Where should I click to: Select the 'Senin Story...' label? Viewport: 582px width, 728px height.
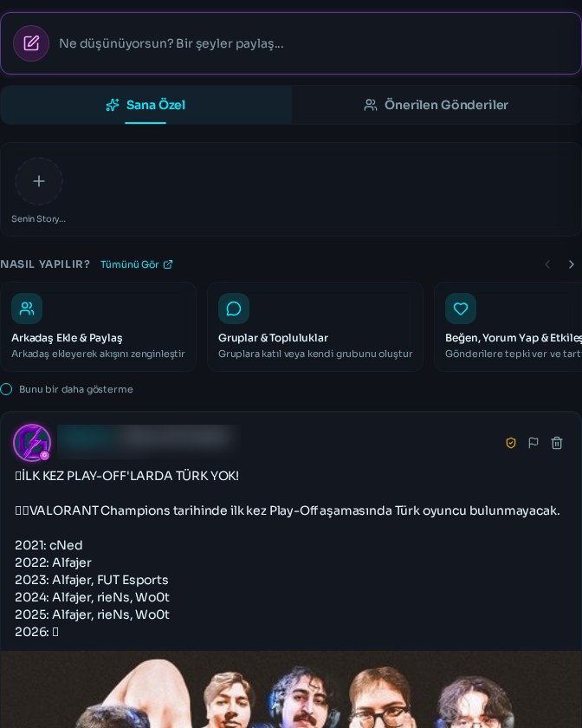[38, 218]
